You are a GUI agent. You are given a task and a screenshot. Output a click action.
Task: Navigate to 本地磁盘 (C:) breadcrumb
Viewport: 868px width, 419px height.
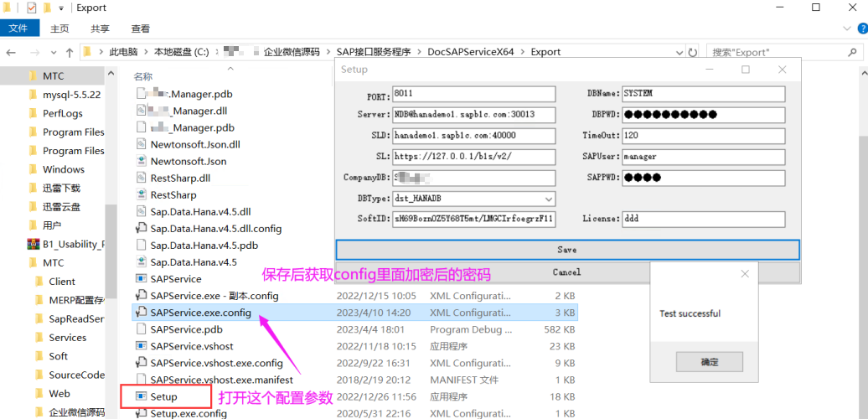181,52
